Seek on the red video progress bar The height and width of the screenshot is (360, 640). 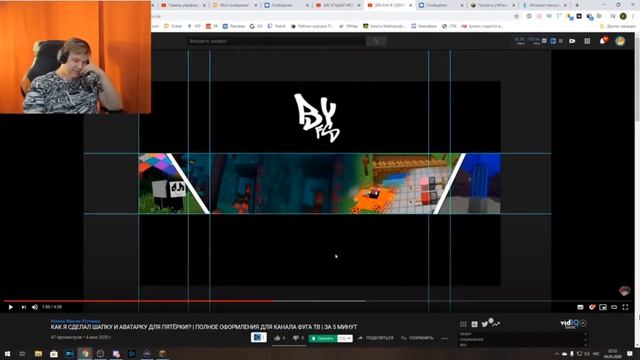tap(139, 301)
